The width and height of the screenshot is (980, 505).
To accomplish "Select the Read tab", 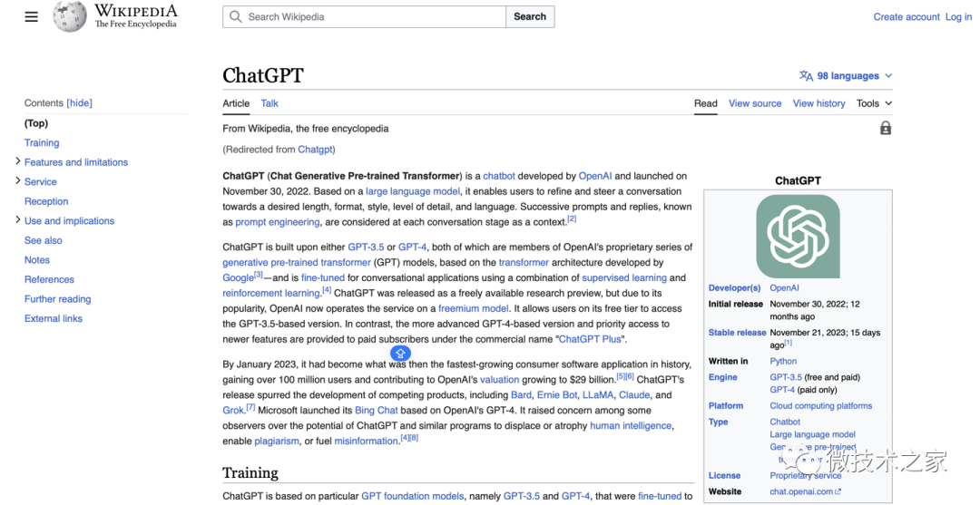I will tap(706, 103).
